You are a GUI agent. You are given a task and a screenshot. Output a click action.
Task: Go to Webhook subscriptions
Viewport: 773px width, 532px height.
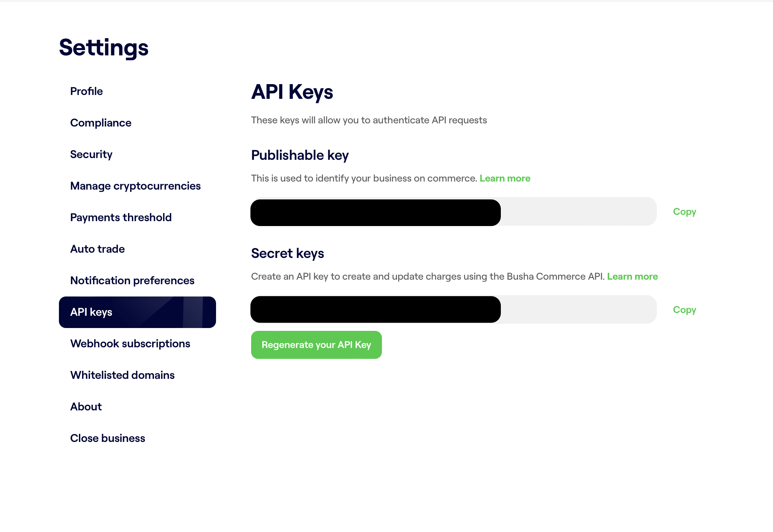130,343
